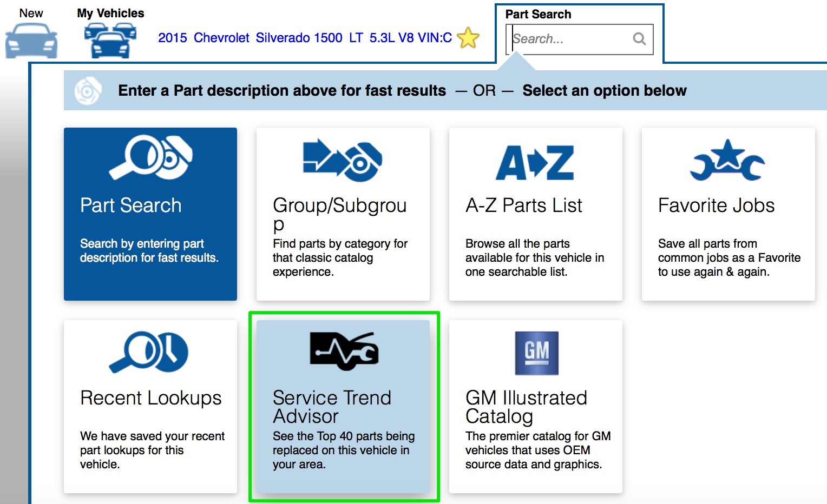This screenshot has width=827, height=504.
Task: Click the Favorite Jobs wrench star icon
Action: [727, 160]
